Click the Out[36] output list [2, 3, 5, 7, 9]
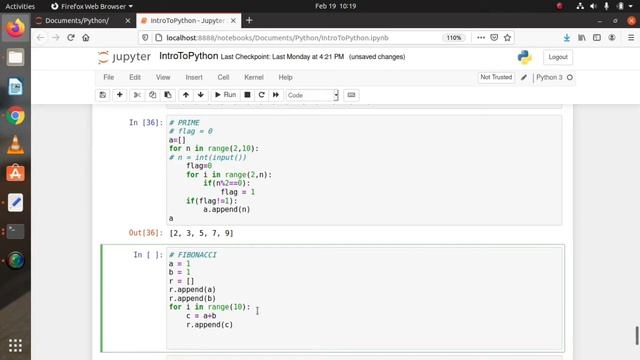Image resolution: width=640 pixels, height=360 pixels. click(201, 233)
